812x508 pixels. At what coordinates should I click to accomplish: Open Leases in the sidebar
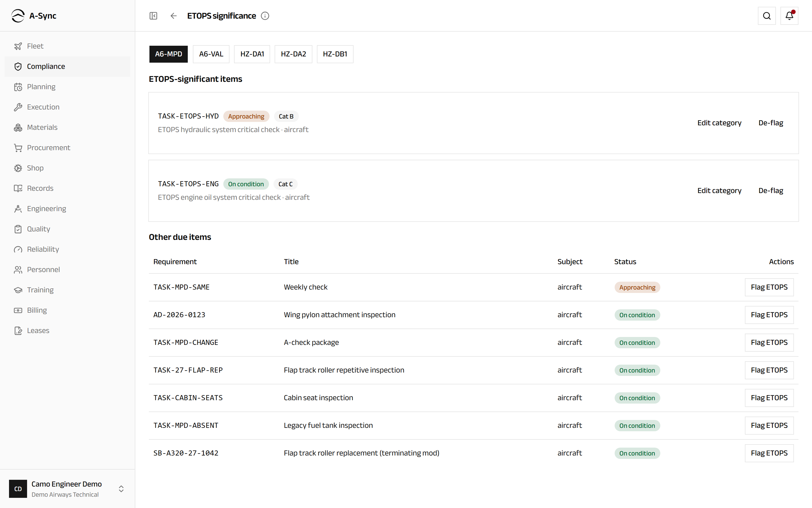pyautogui.click(x=67, y=330)
